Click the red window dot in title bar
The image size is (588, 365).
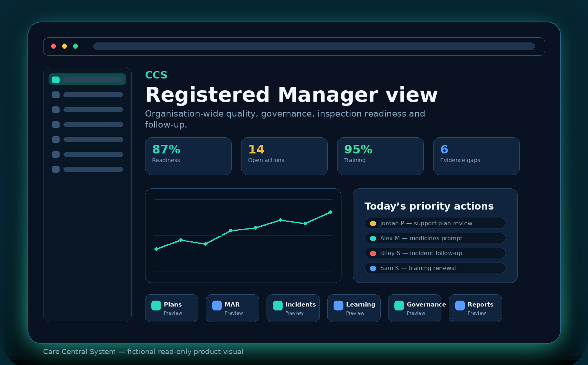coord(54,46)
